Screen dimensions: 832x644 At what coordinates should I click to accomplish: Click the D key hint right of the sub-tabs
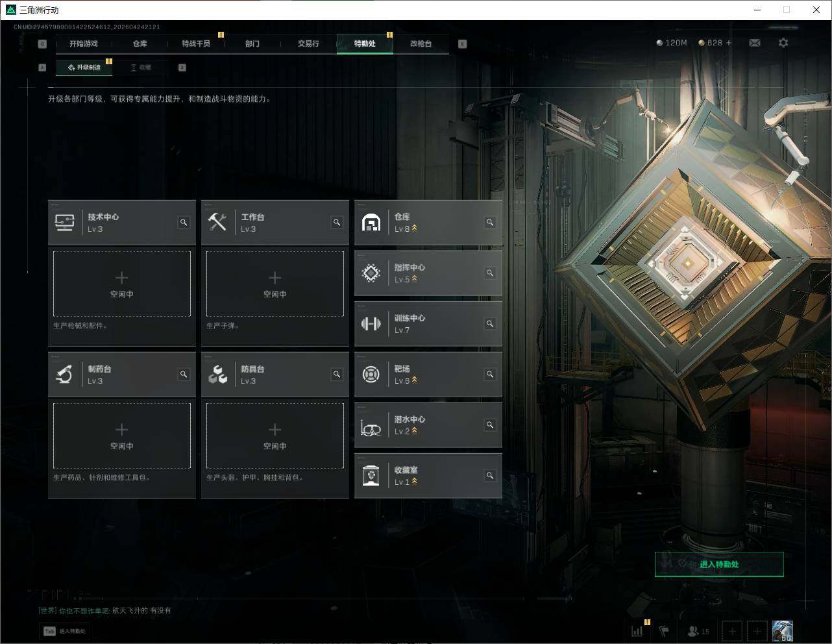pyautogui.click(x=182, y=68)
